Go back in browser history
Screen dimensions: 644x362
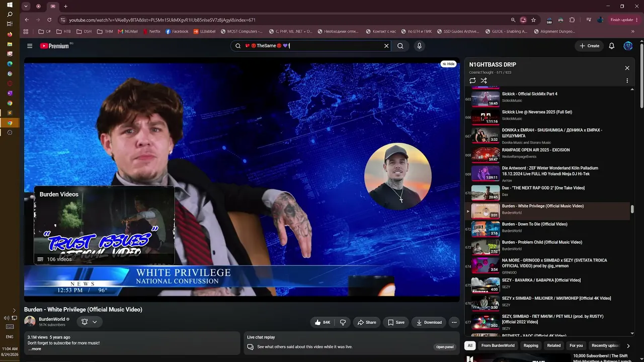(27, 20)
